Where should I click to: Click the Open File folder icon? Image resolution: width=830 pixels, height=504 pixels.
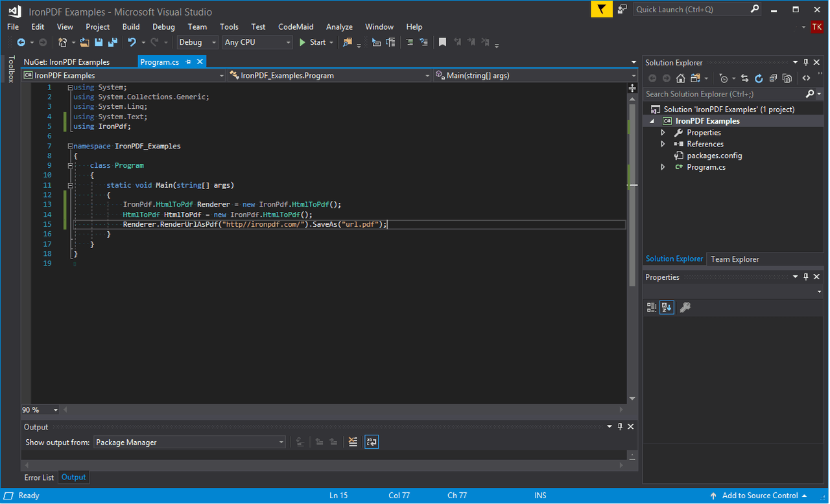point(84,42)
